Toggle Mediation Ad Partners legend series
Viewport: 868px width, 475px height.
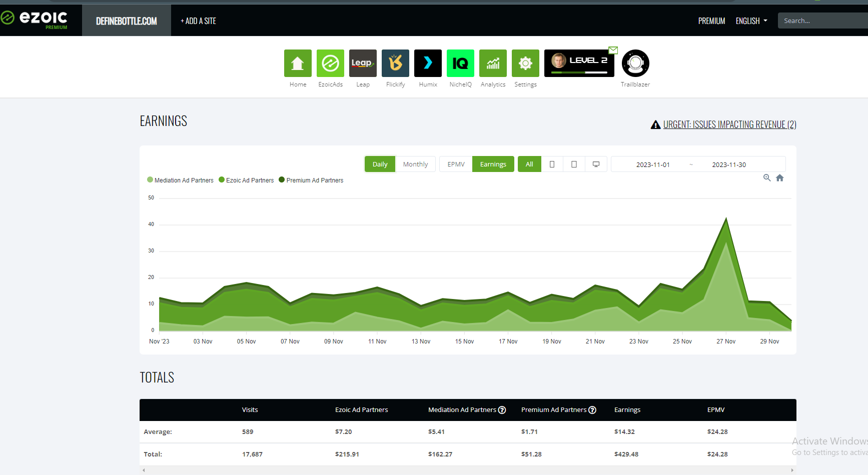pyautogui.click(x=180, y=180)
